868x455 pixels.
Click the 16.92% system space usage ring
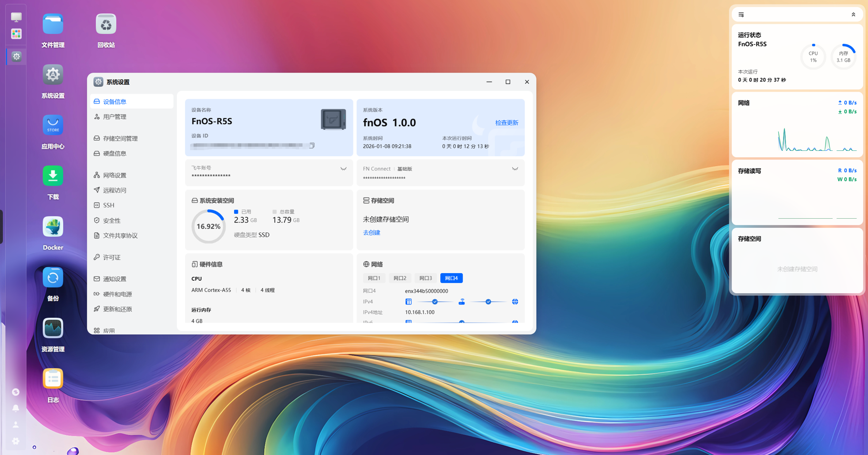208,226
